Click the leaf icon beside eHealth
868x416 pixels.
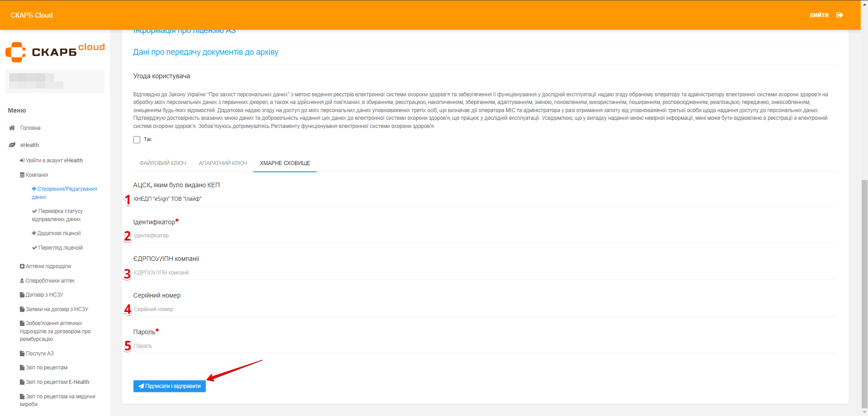[12, 145]
